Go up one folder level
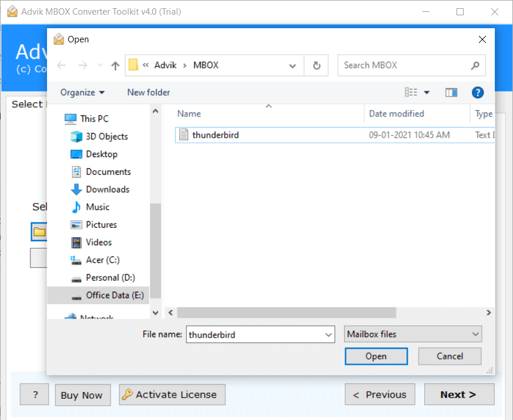 [x=115, y=66]
